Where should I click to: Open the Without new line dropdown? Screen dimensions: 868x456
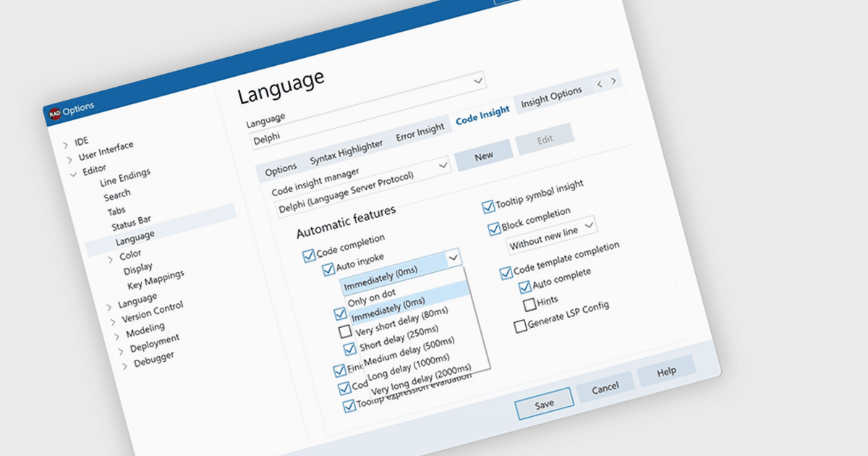click(553, 235)
